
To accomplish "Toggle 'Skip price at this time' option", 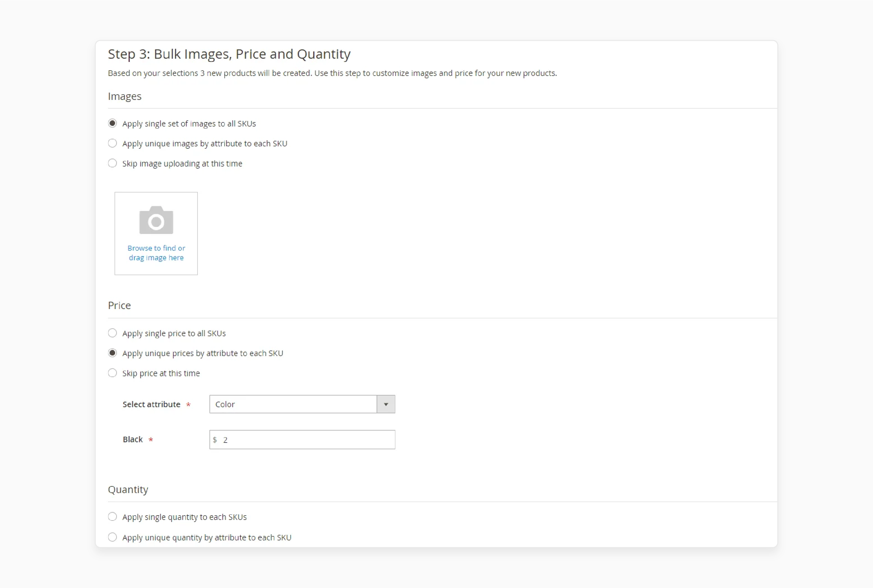I will 112,373.
